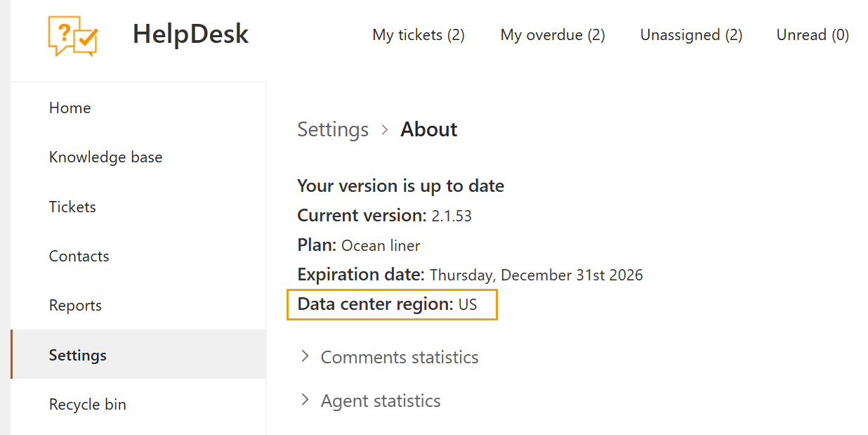Go to Home in the sidebar

[x=70, y=108]
